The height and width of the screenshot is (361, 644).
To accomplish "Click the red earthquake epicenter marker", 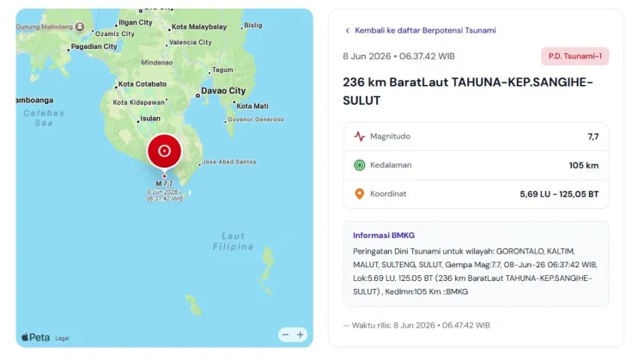I will [x=164, y=151].
